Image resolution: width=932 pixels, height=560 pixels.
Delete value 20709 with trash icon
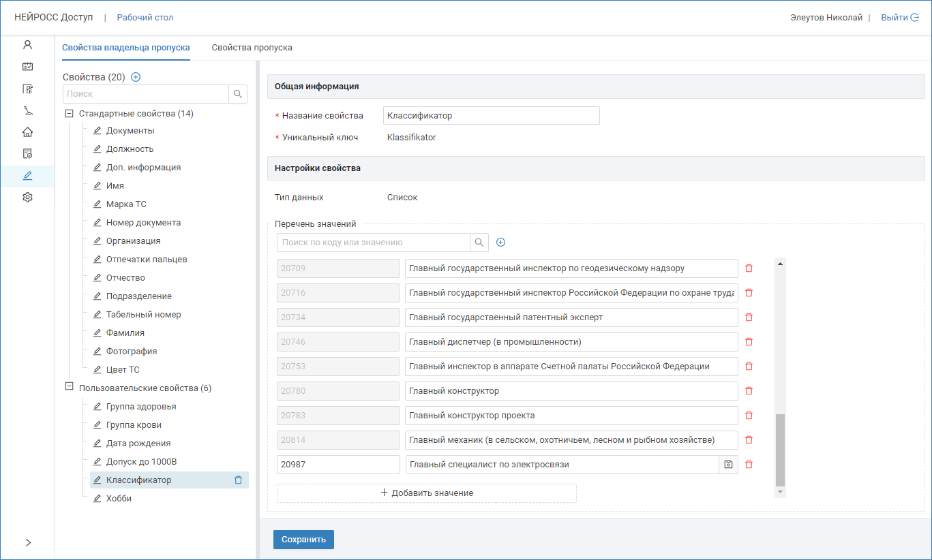tap(749, 268)
